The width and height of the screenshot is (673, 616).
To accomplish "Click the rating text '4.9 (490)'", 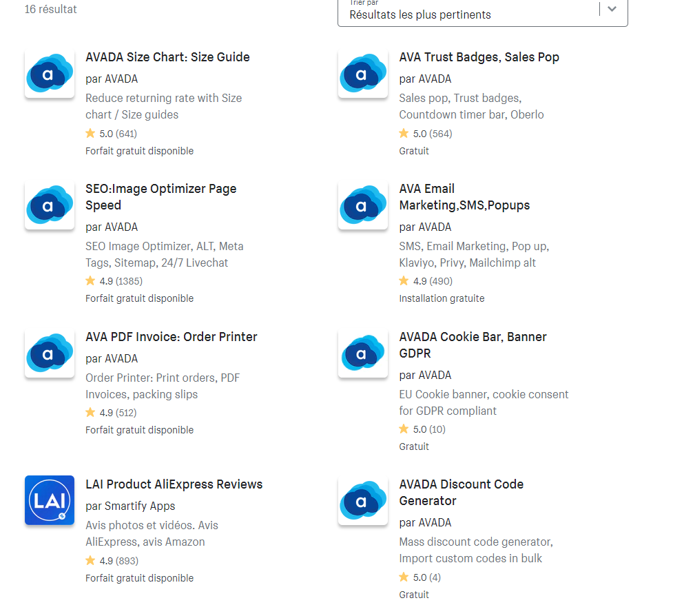I will pos(433,281).
